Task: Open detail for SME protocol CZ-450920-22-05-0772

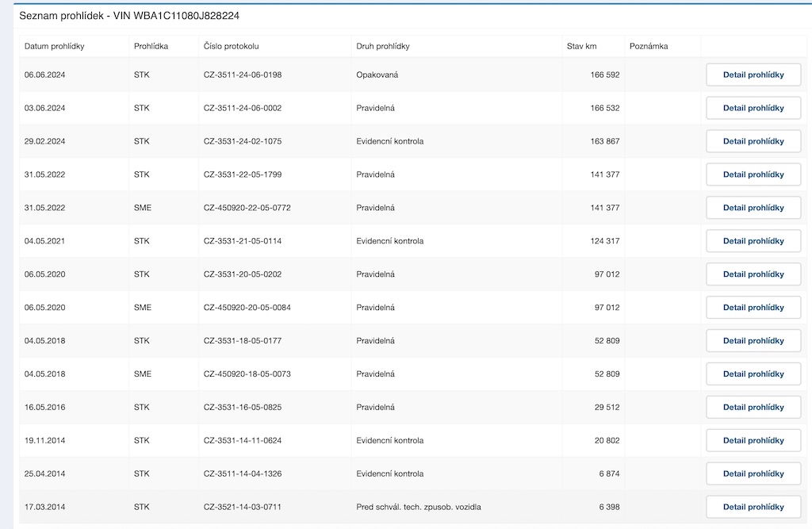Action: coord(753,208)
